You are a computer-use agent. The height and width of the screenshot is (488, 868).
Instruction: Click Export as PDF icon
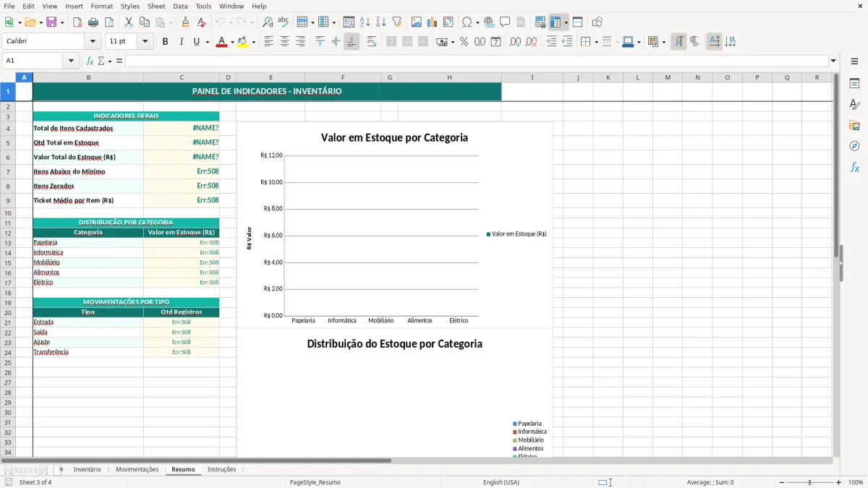pos(77,22)
